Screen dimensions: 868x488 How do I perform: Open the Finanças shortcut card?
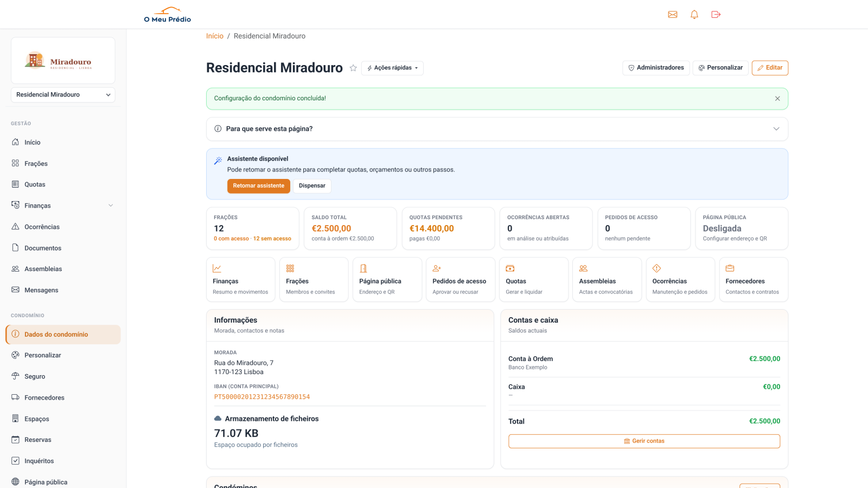coord(241,279)
